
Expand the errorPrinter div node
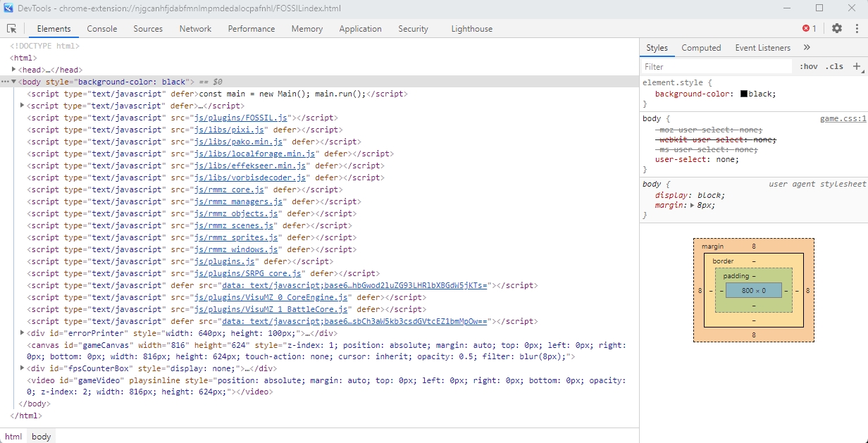coord(23,332)
